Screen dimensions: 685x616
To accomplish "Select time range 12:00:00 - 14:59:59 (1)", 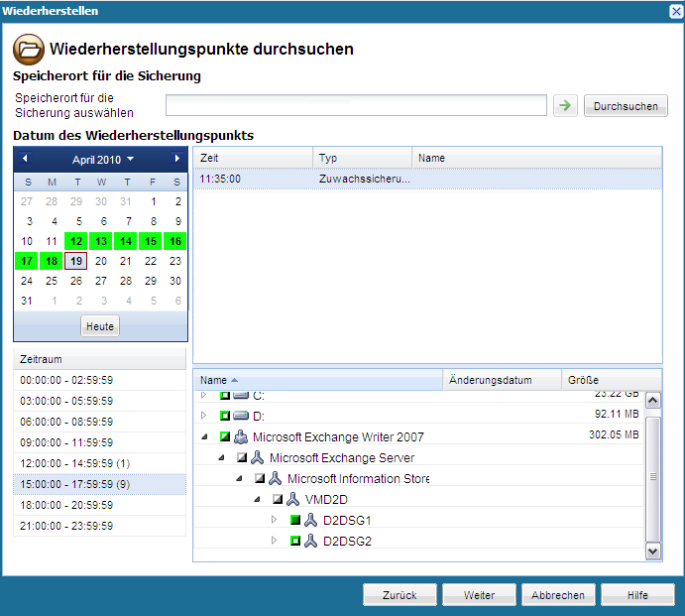I will [x=99, y=463].
